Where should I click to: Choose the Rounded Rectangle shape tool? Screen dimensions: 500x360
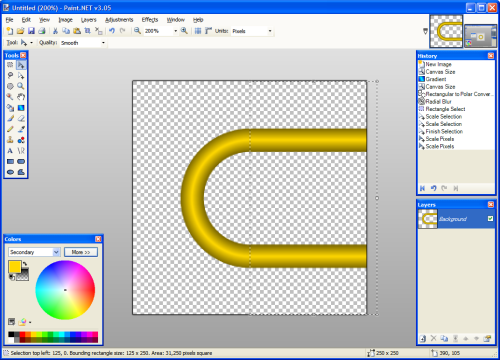(x=21, y=161)
